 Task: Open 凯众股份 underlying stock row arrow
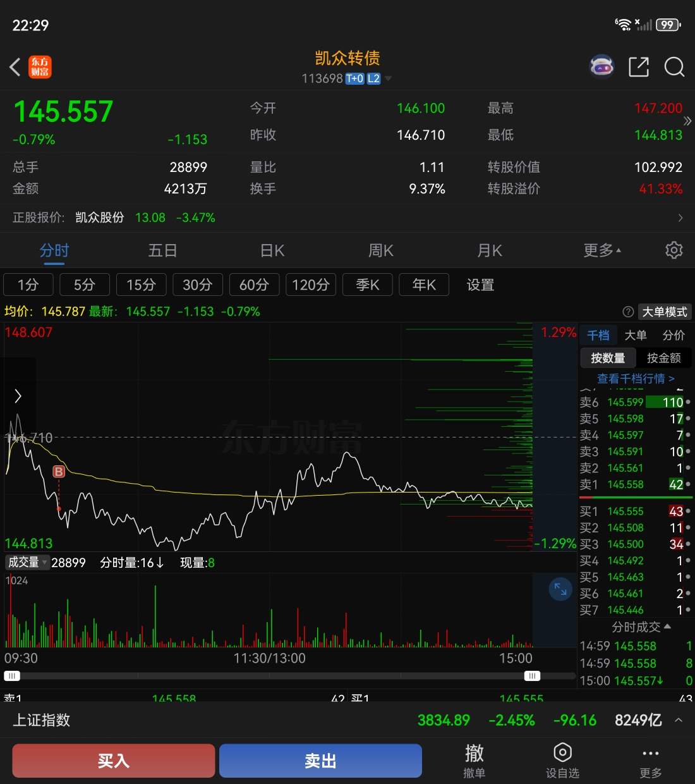coord(680,217)
